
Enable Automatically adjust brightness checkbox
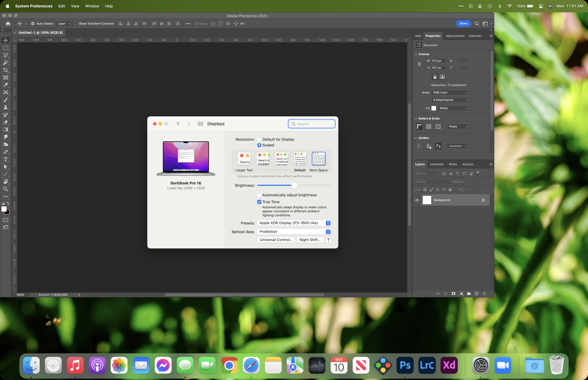point(259,195)
